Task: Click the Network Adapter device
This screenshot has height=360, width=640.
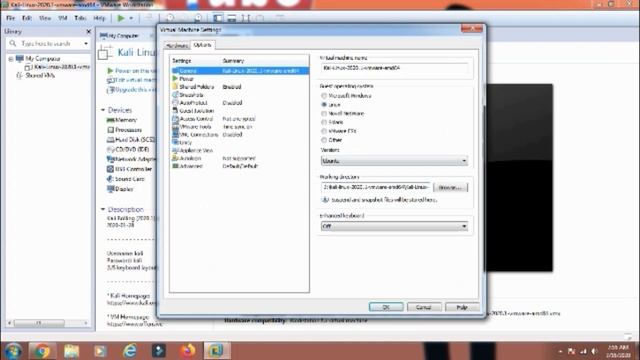Action: click(131, 159)
